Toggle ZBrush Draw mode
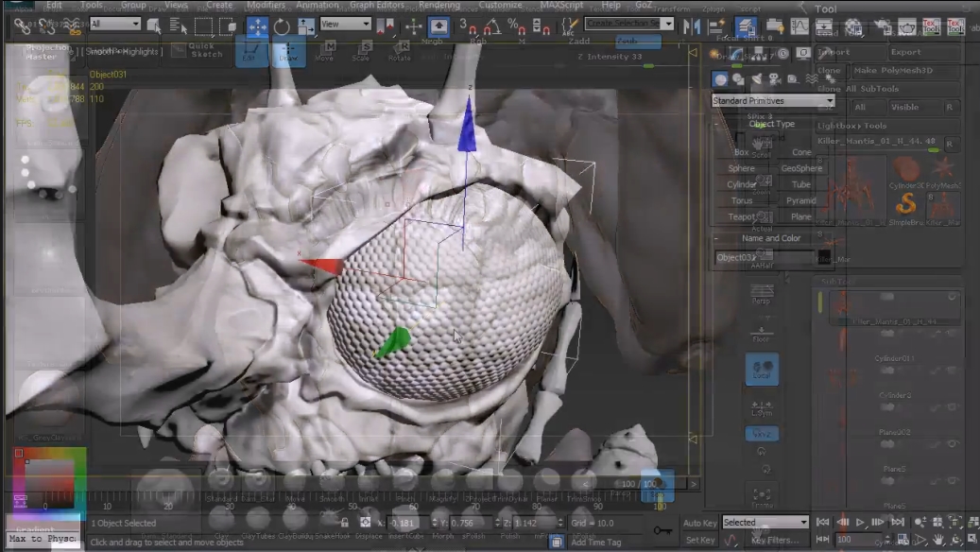 tap(288, 51)
